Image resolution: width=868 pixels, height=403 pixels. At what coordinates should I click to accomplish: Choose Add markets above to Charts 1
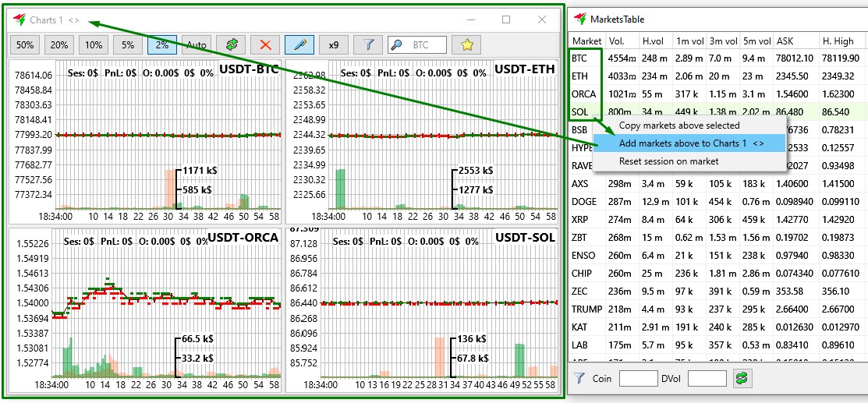[x=690, y=143]
